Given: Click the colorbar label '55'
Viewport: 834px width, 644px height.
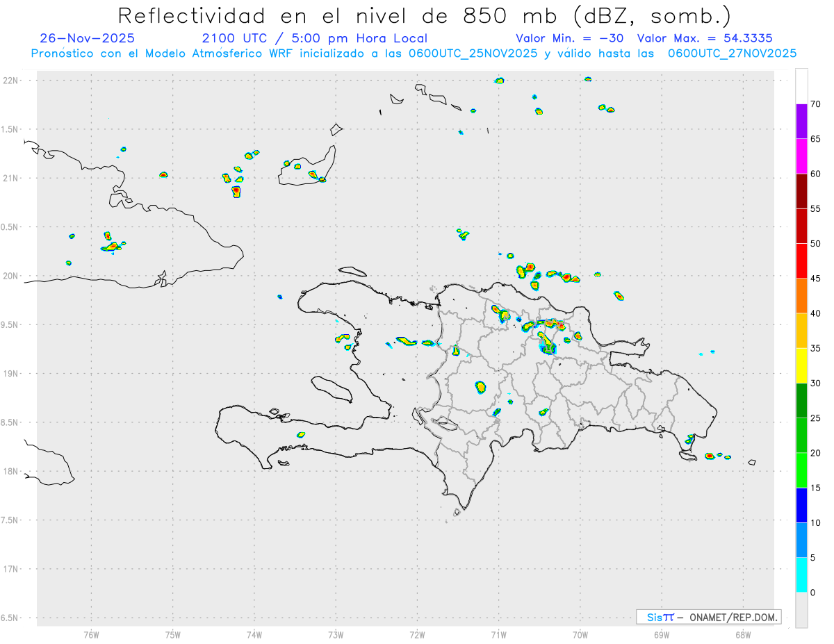Looking at the screenshot, I should point(815,208).
